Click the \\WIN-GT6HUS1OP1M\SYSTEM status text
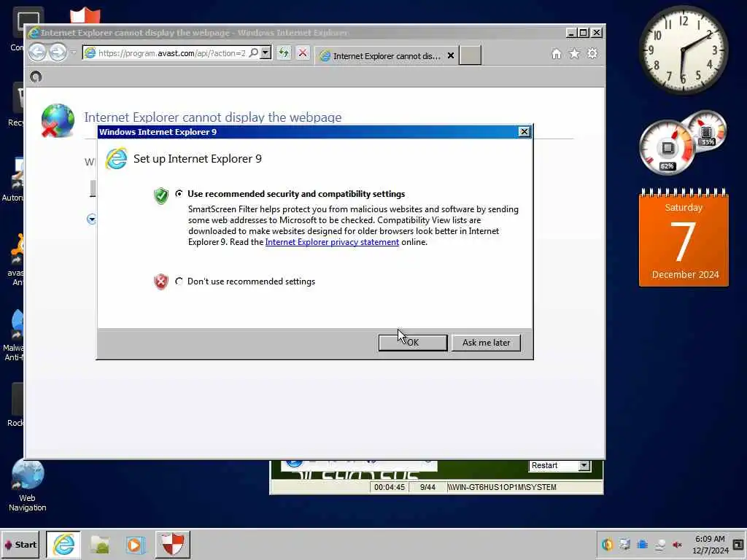The width and height of the screenshot is (747, 560). click(x=502, y=487)
